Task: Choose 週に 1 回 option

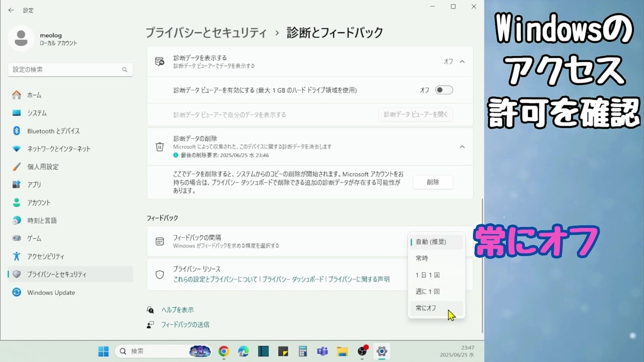Action: click(436, 292)
